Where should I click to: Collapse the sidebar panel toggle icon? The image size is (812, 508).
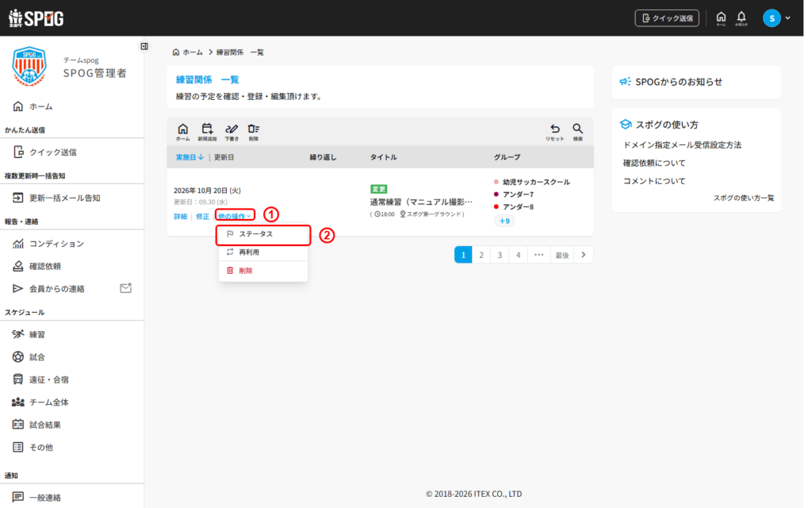click(144, 46)
